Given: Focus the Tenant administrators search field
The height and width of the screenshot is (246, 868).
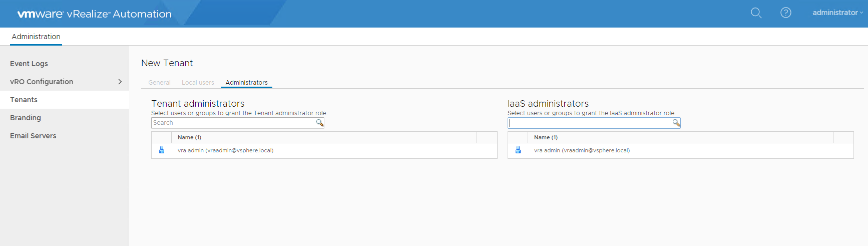Looking at the screenshot, I should (x=233, y=123).
